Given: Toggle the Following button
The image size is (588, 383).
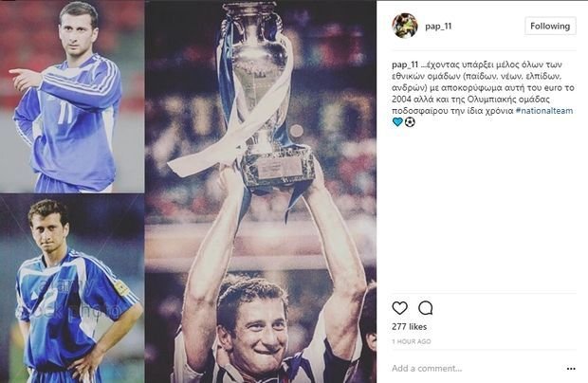Looking at the screenshot, I should coord(550,27).
